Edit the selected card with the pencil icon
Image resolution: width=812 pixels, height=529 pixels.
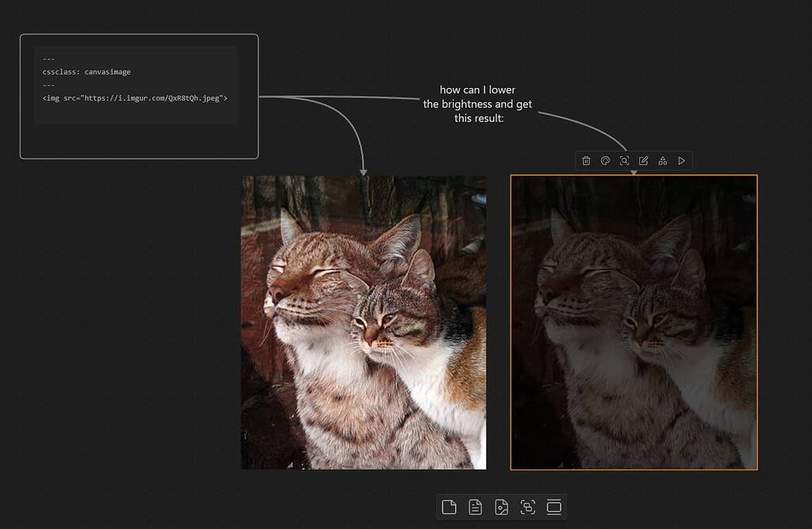644,160
